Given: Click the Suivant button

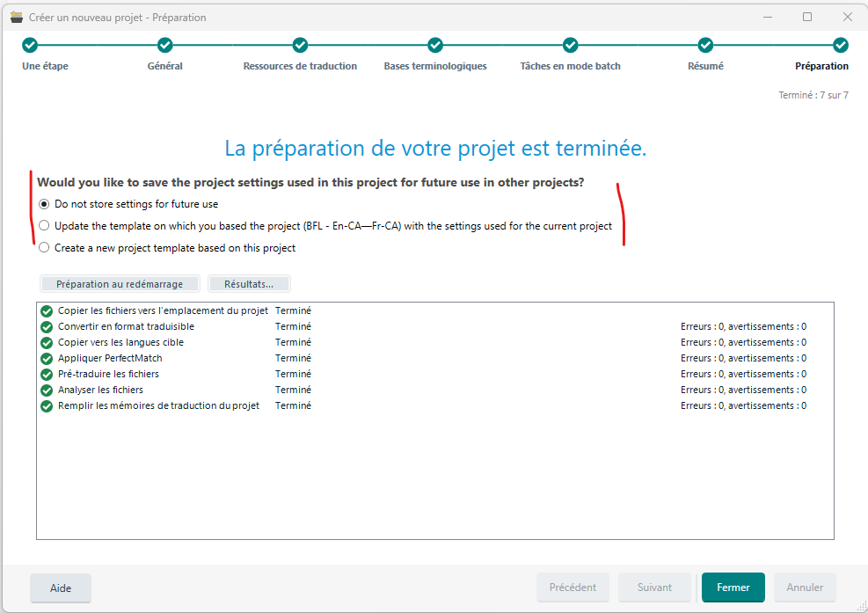Looking at the screenshot, I should click(654, 587).
